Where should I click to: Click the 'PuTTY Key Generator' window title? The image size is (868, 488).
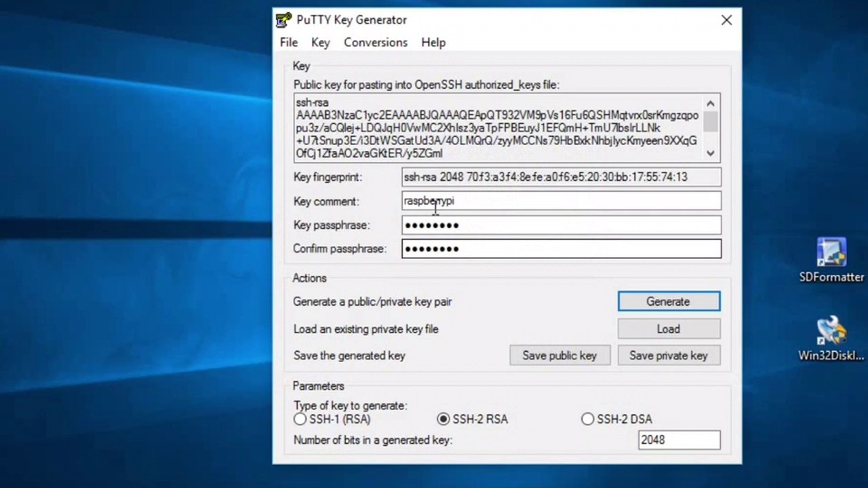pos(351,20)
